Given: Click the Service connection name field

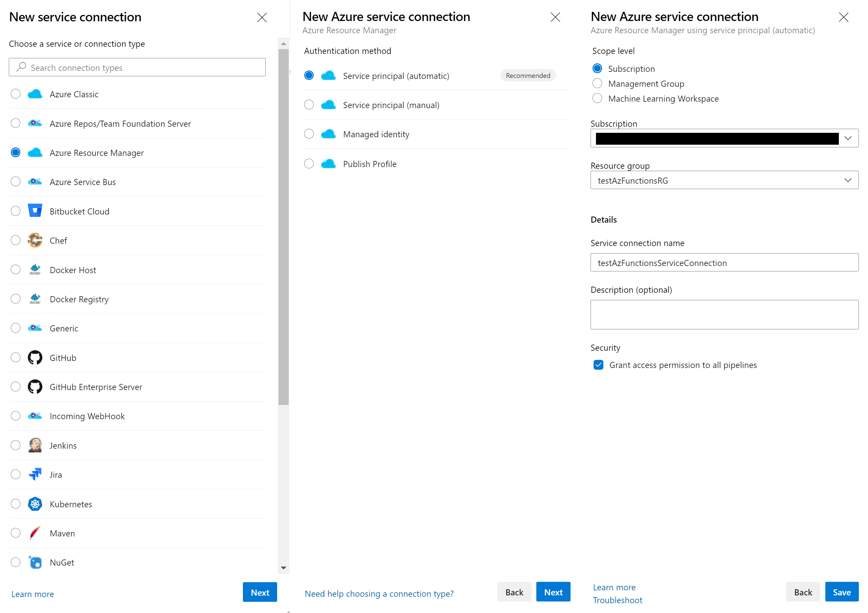Looking at the screenshot, I should [x=724, y=262].
